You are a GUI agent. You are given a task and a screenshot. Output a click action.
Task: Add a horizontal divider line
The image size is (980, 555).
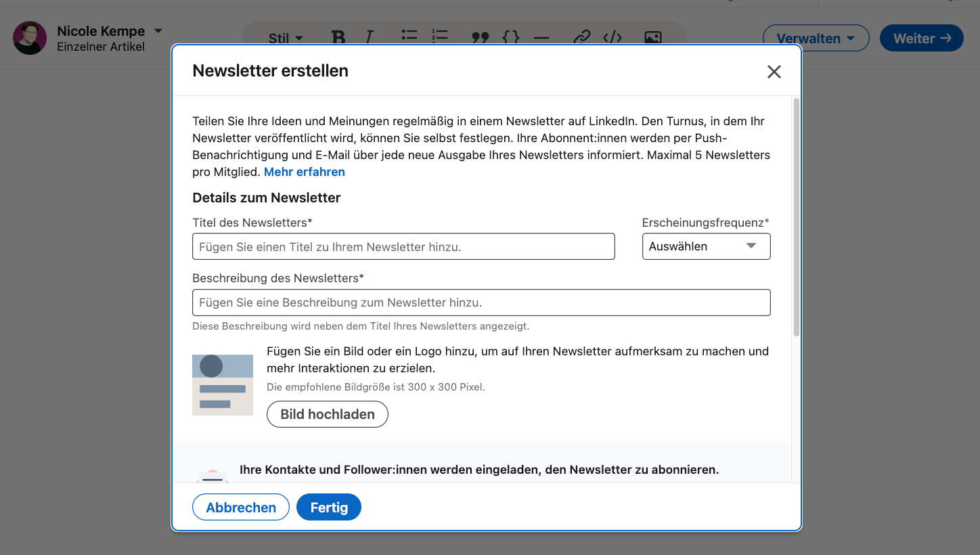541,38
